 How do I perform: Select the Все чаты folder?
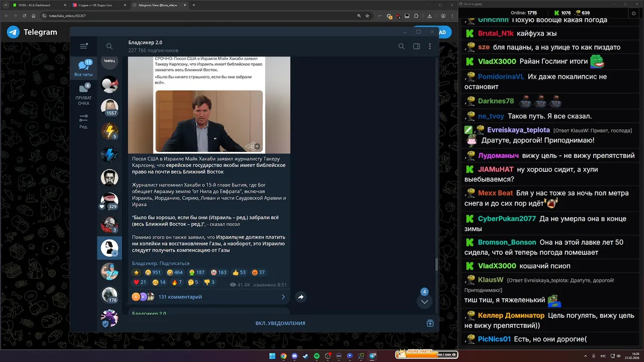84,68
